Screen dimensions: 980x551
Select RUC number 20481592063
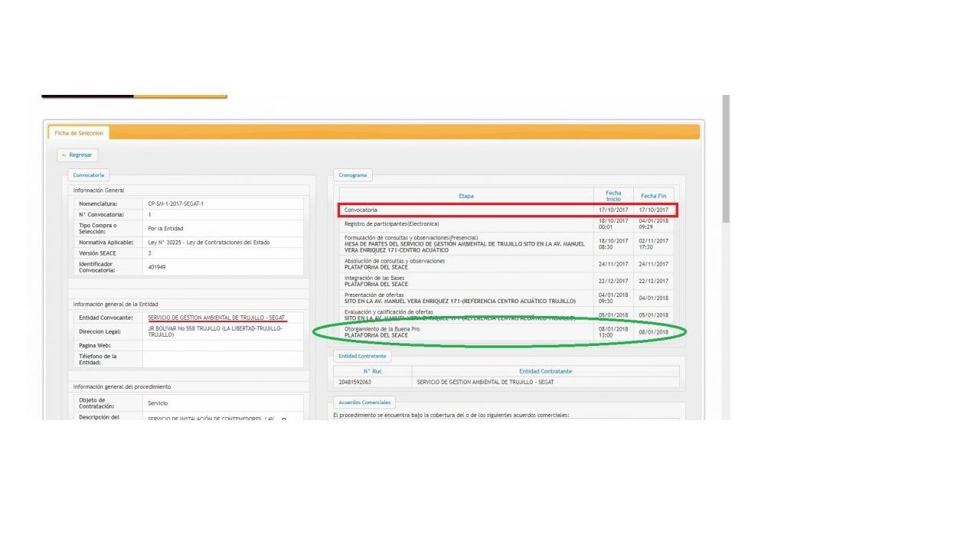(x=355, y=382)
